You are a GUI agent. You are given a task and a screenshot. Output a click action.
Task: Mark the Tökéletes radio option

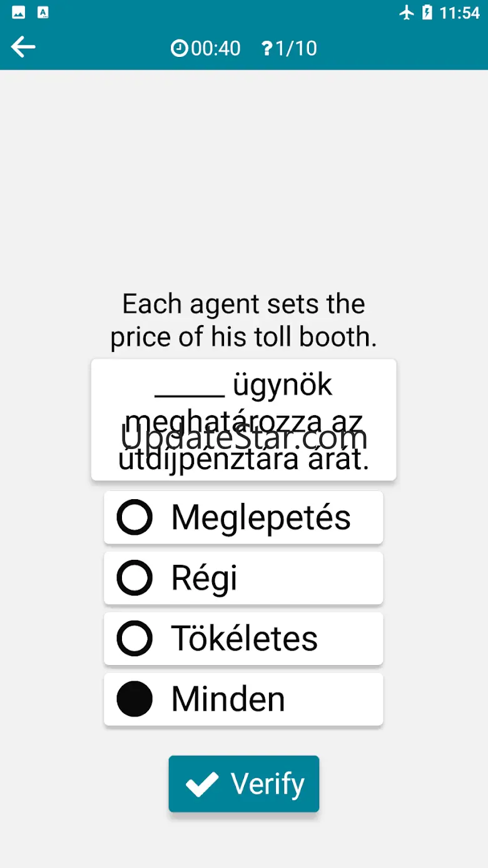pos(135,639)
